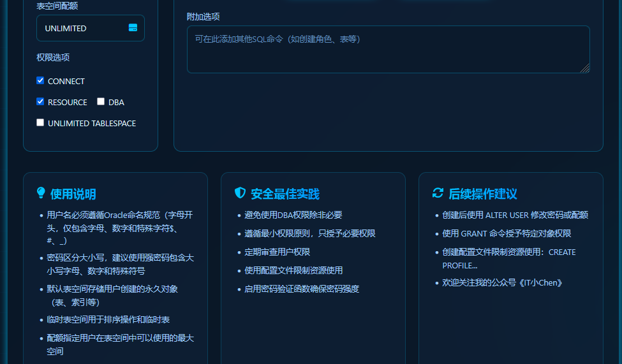Click the bullet about GRANT 命令授予特定对象权限
The image size is (622, 364).
point(507,233)
